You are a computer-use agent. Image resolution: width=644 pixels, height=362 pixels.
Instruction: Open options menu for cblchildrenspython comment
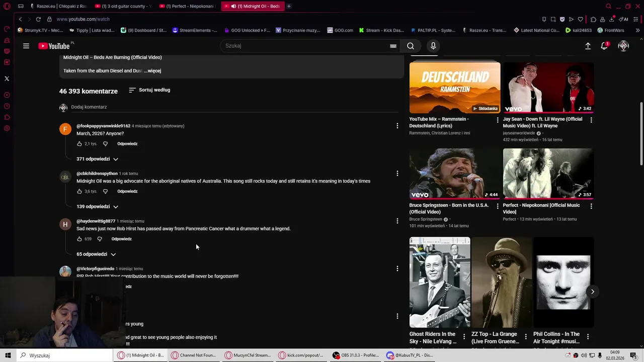coord(397,173)
